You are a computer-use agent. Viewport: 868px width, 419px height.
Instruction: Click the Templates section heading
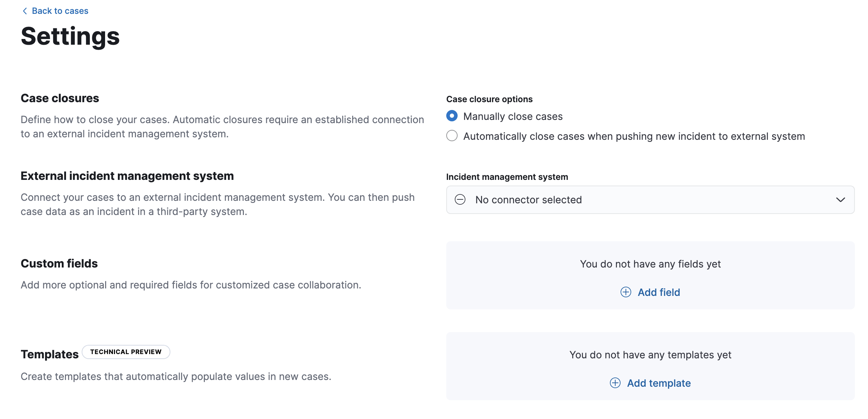click(x=50, y=354)
